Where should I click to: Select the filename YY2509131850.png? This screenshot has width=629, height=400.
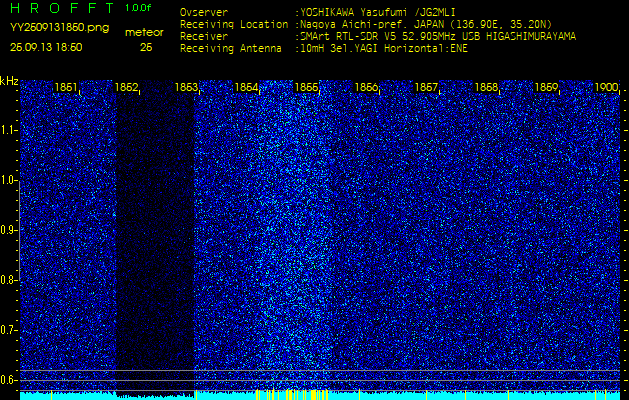59,28
